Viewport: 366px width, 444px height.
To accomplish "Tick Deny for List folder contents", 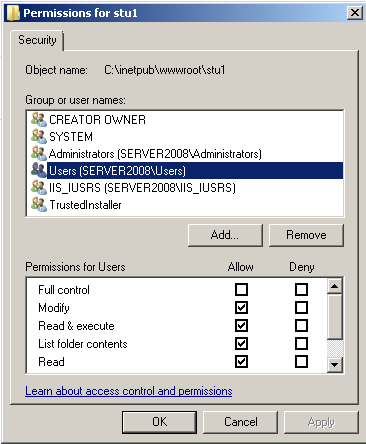I will point(301,343).
